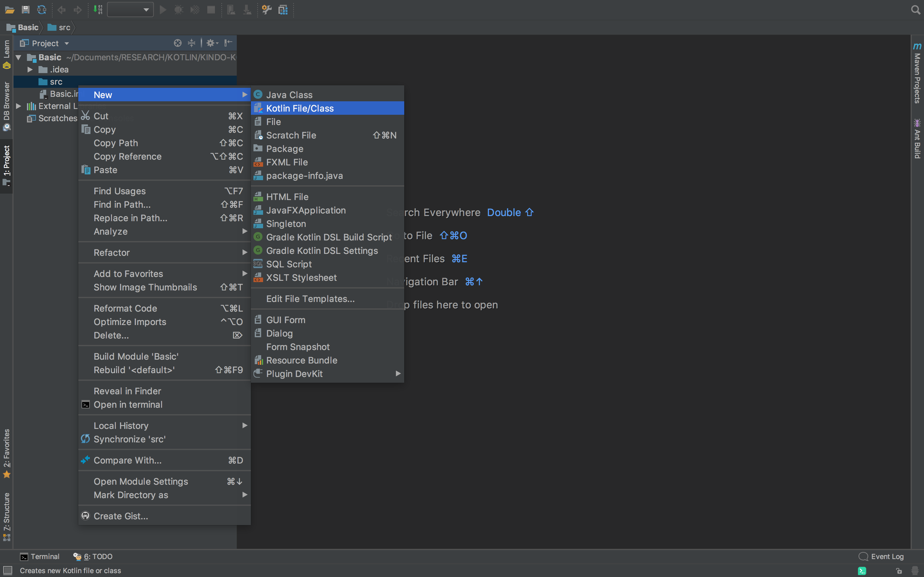Image resolution: width=924 pixels, height=577 pixels.
Task: Click Synchronize src context menu item
Action: (130, 439)
